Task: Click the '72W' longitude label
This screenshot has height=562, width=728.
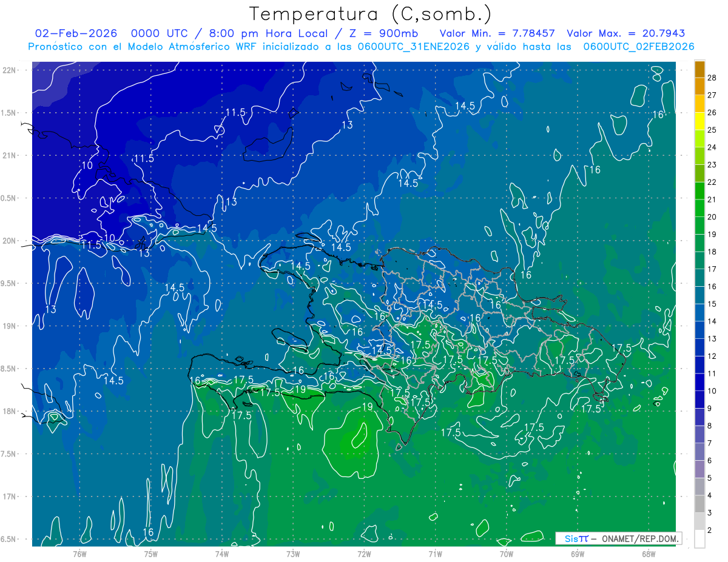Action: pyautogui.click(x=364, y=554)
